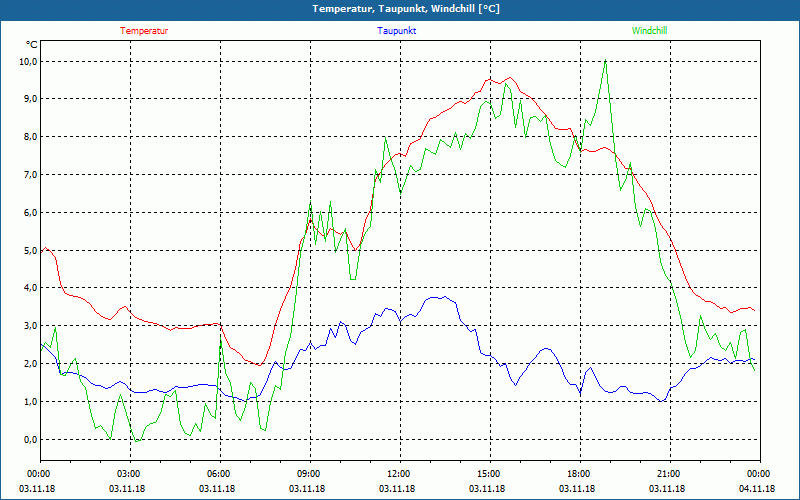Click the 03:00 time axis label
The width and height of the screenshot is (800, 500).
pyautogui.click(x=130, y=473)
